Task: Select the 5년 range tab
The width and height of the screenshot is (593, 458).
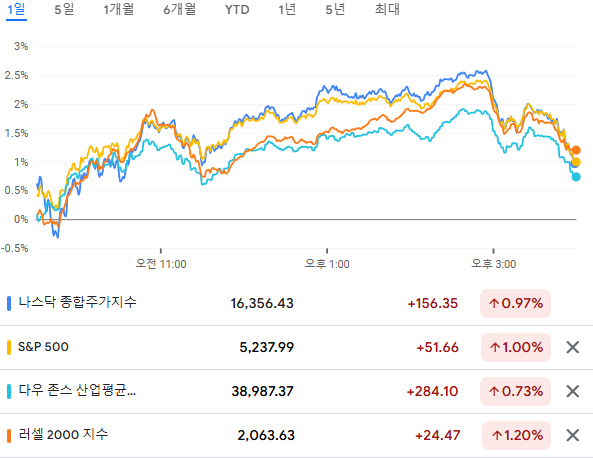Action: click(x=335, y=9)
